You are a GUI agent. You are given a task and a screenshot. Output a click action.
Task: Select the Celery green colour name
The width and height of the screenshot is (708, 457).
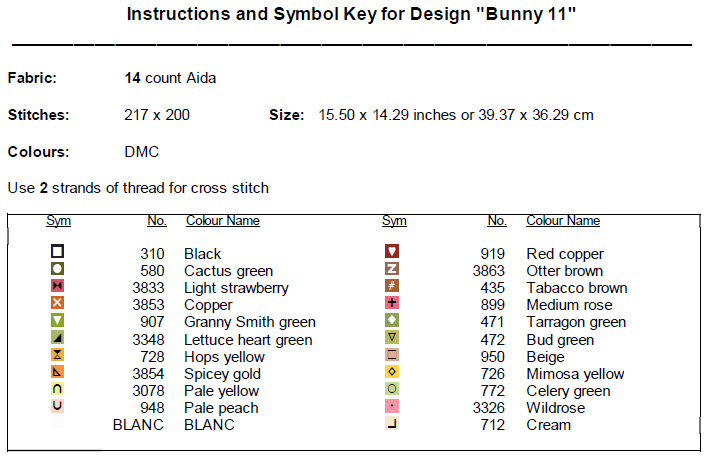click(567, 391)
